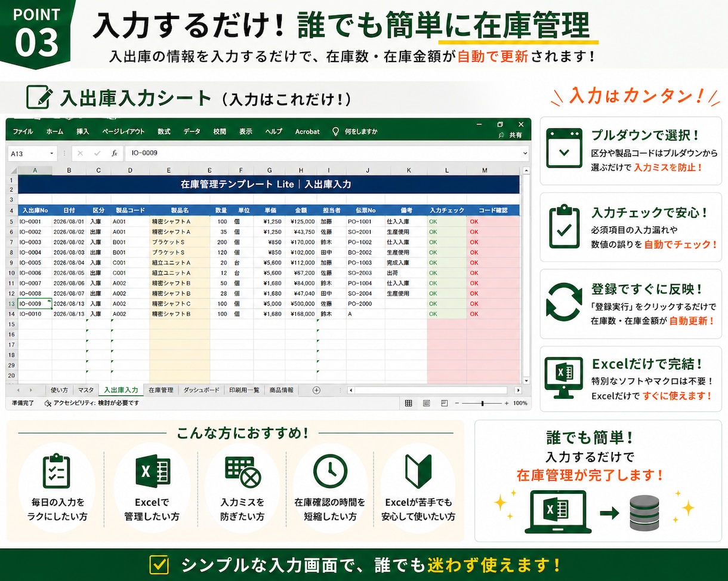
Task: Click the database cylinder icon
Action: [644, 513]
